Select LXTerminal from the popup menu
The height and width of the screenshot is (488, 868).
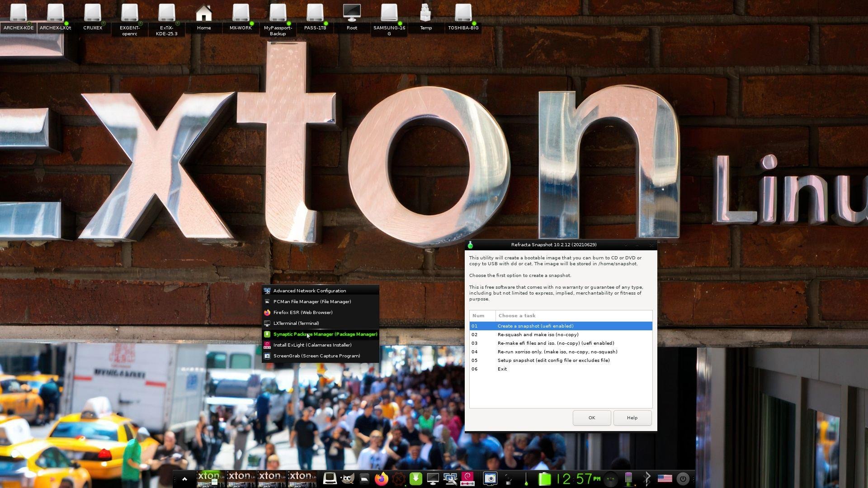[x=296, y=324]
